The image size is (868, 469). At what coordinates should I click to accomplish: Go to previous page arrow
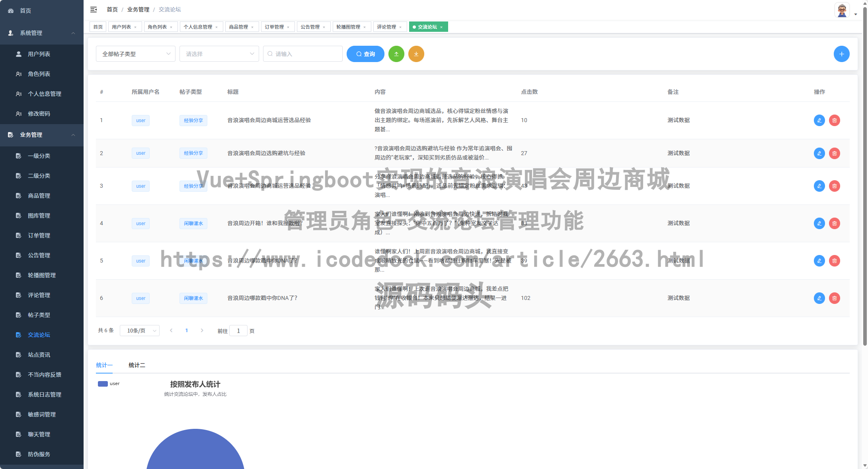click(171, 331)
